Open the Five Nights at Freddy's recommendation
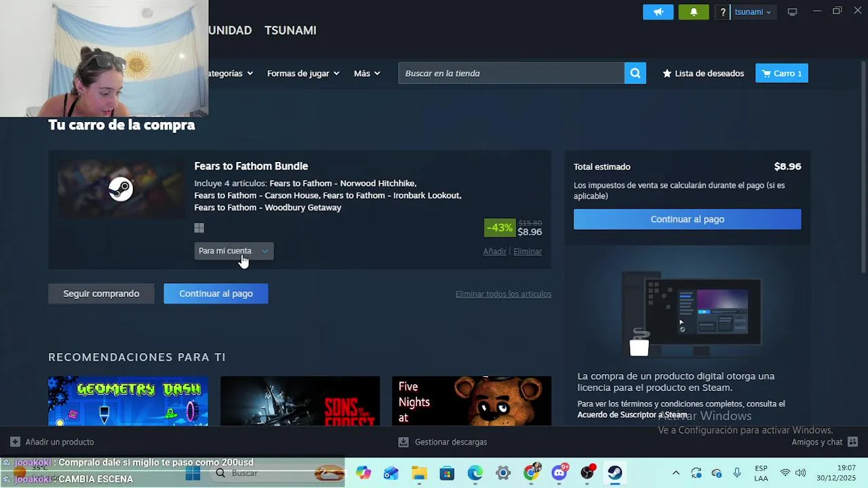 pyautogui.click(x=471, y=401)
